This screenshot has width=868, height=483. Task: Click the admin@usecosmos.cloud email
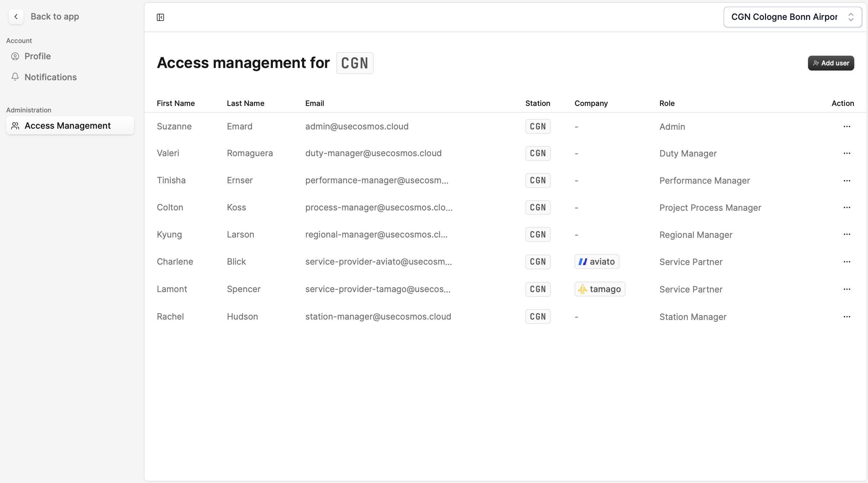[357, 127]
